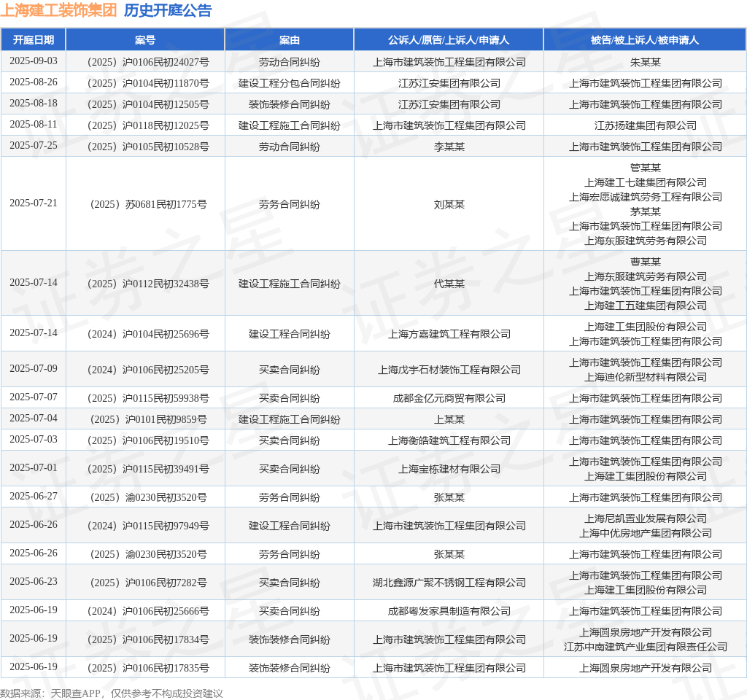Viewport: 747px width, 700px height.
Task: Click the defendant cell 朱某某
Action: pyautogui.click(x=646, y=62)
